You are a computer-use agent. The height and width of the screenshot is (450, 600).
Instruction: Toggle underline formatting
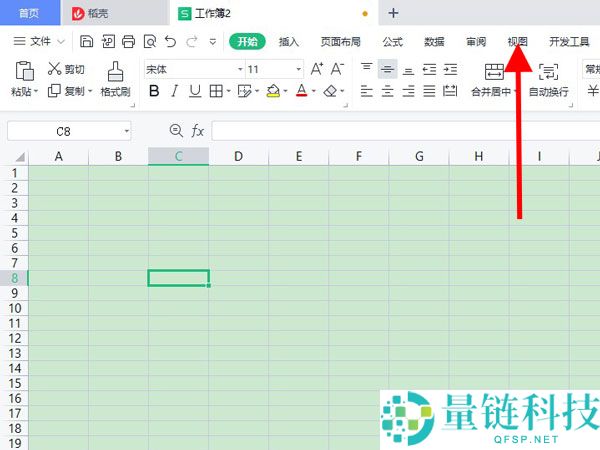coord(195,91)
